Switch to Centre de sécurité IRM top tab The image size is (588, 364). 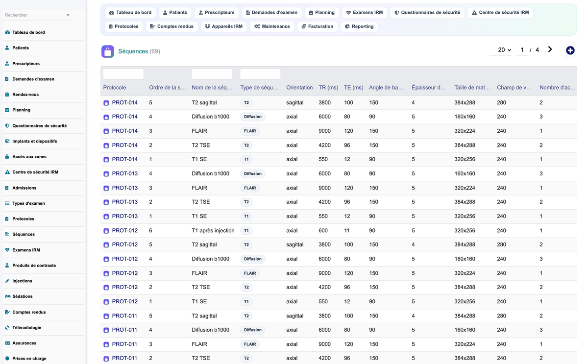click(500, 13)
